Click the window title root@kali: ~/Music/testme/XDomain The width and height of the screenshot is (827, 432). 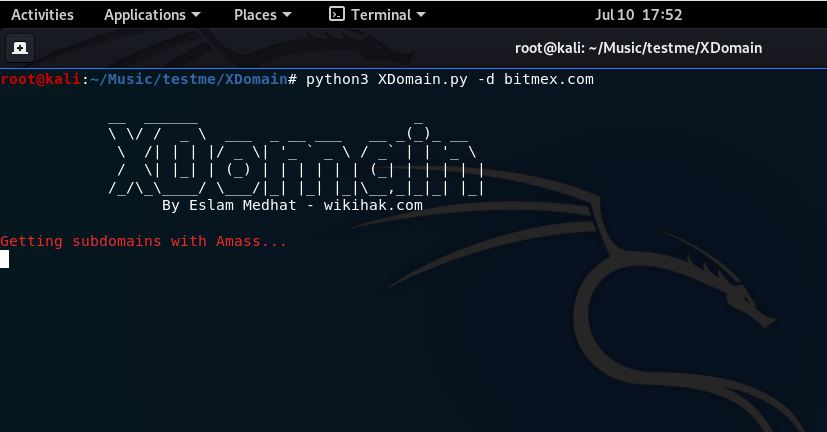638,48
